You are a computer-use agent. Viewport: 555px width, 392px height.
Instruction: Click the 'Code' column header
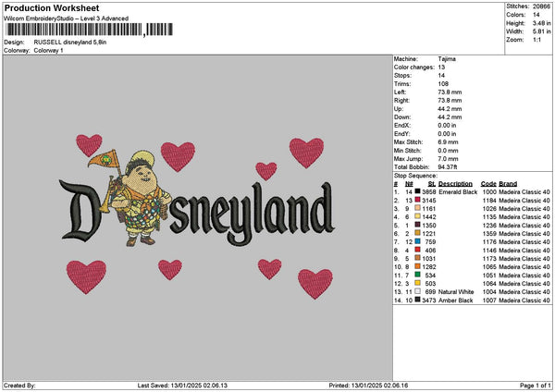click(x=488, y=184)
